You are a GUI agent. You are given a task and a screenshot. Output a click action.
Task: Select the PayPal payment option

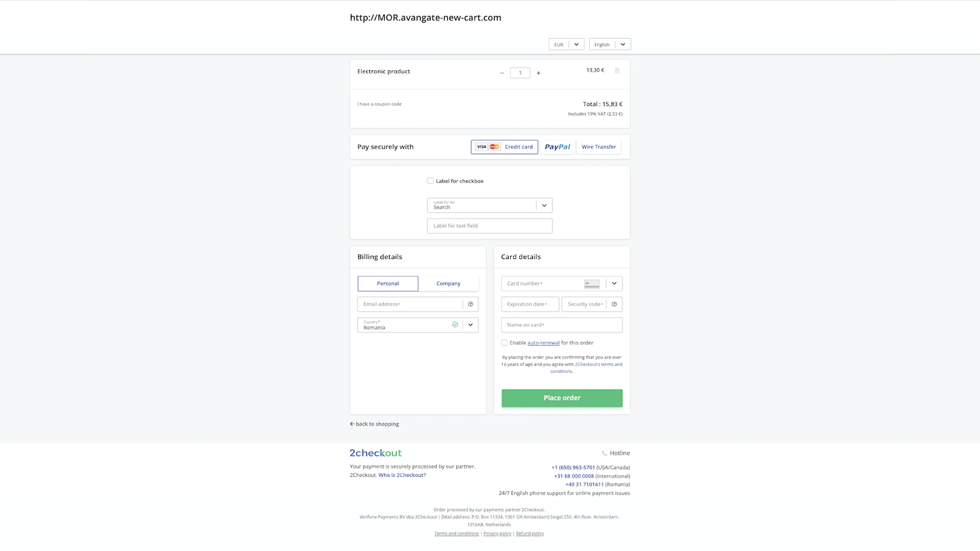(x=557, y=147)
